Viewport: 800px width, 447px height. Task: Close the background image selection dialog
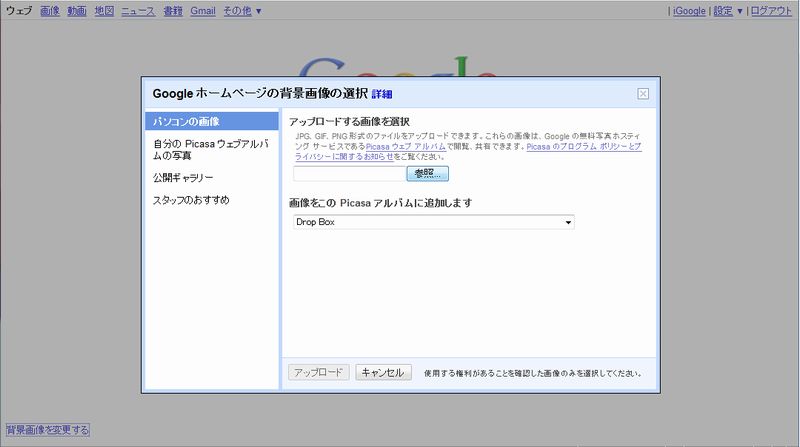click(643, 94)
